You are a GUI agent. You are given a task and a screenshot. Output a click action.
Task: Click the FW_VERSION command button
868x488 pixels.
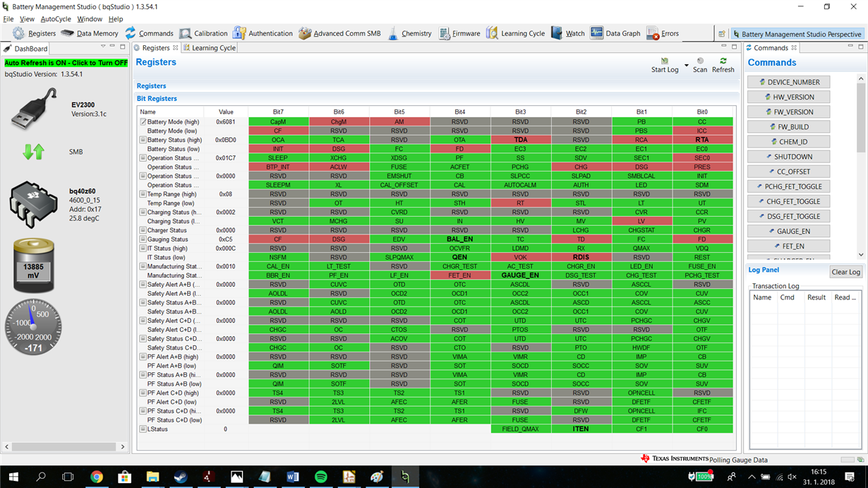pos(788,112)
